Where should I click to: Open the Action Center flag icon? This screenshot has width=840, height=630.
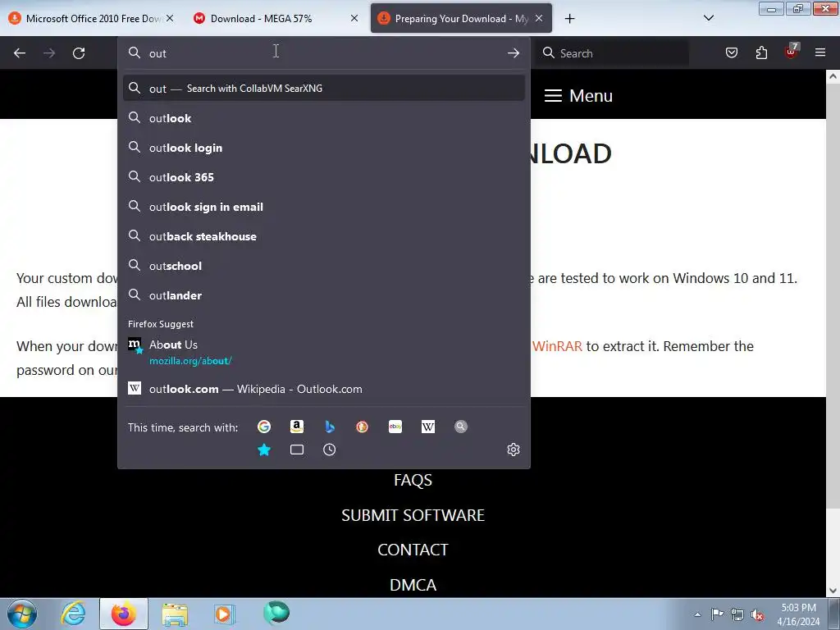coord(717,614)
